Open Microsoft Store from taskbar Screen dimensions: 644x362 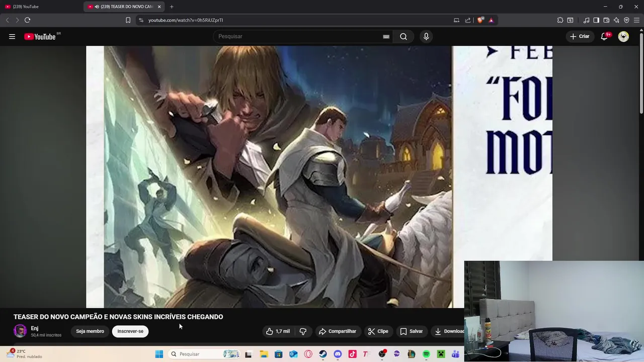coord(278,354)
